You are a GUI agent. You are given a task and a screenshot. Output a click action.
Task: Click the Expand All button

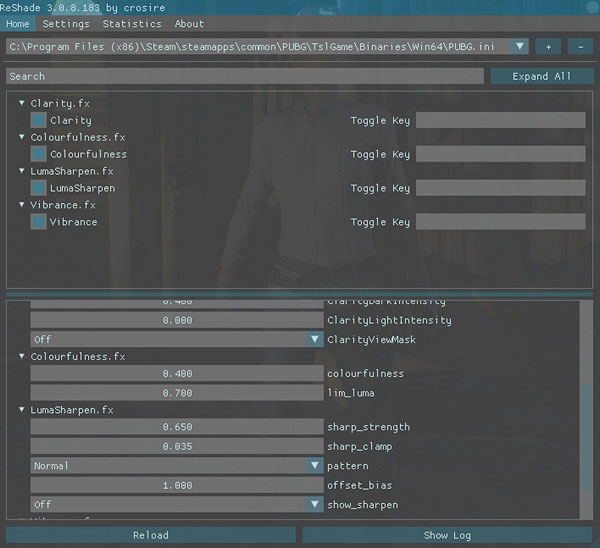[542, 76]
